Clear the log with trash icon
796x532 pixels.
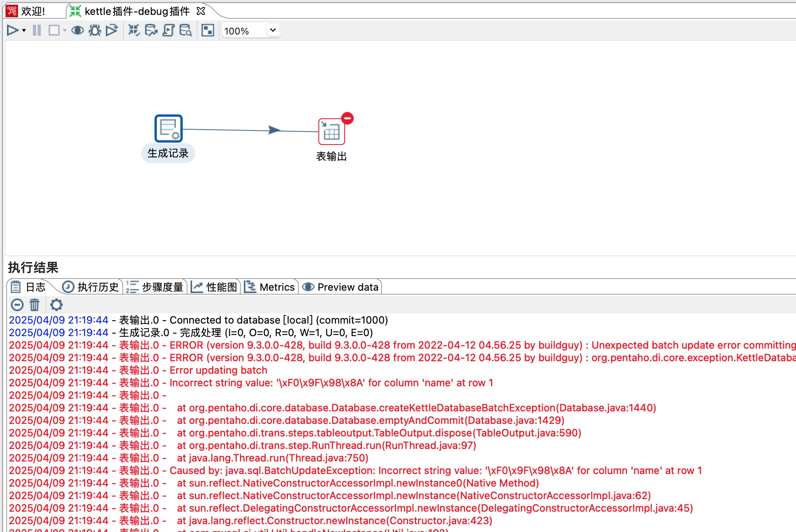[35, 304]
